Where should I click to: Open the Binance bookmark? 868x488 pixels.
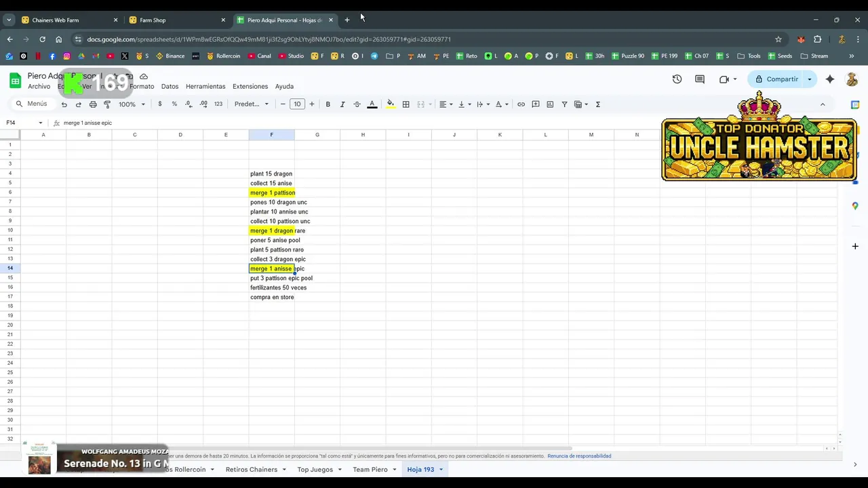(x=170, y=56)
